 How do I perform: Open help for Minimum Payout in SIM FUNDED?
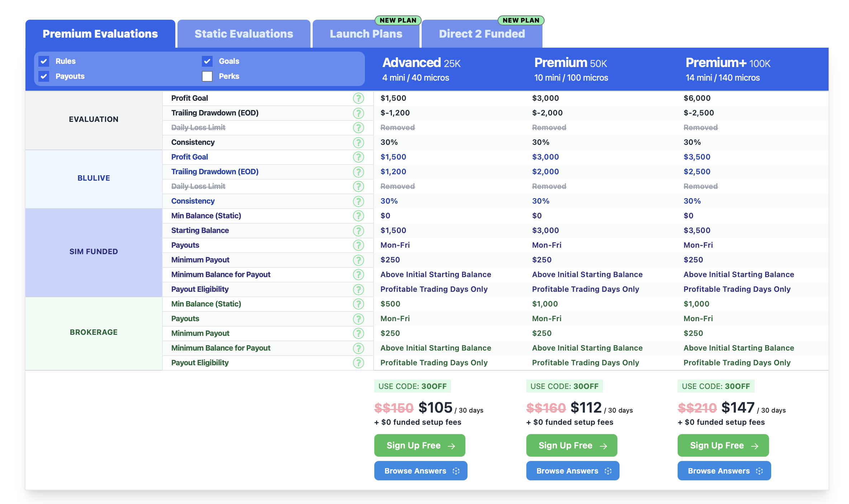pos(359,260)
